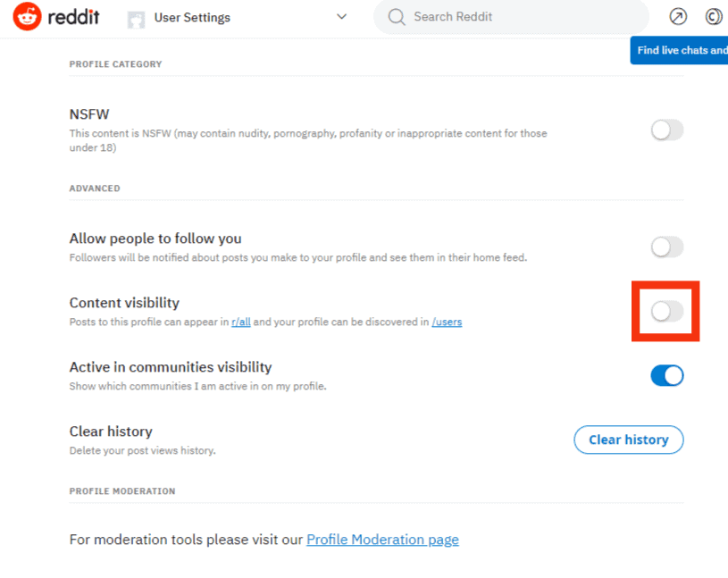728x578 pixels.
Task: Click the Content visibility heading text
Action: [124, 303]
